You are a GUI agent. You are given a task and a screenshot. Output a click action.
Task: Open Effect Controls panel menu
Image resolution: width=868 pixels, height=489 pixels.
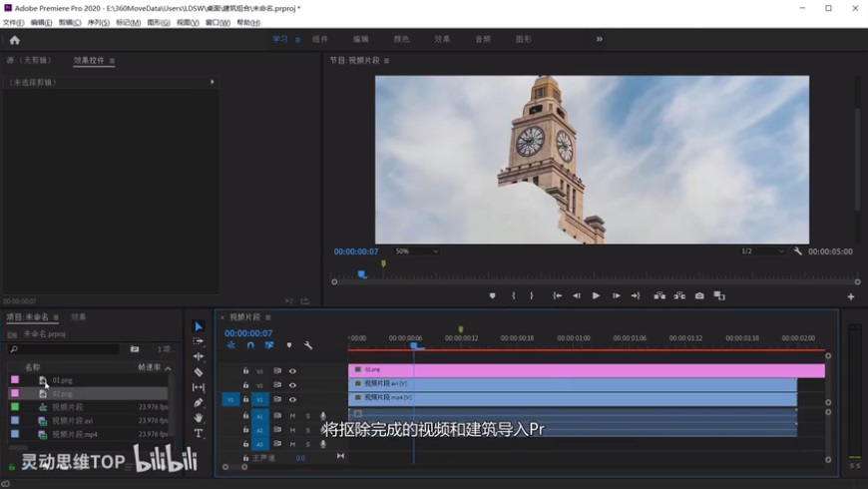tap(112, 60)
